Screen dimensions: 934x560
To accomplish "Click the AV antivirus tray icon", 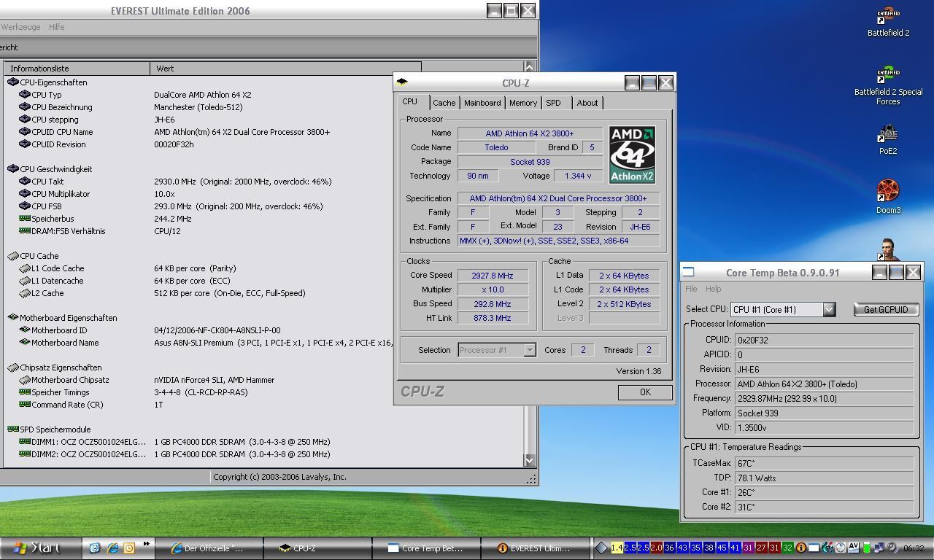I will pos(852,548).
